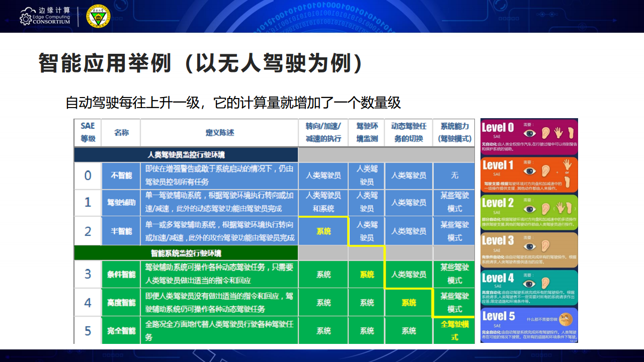Click the eye icon on Level 4 card
The height and width of the screenshot is (362, 644).
(x=530, y=284)
